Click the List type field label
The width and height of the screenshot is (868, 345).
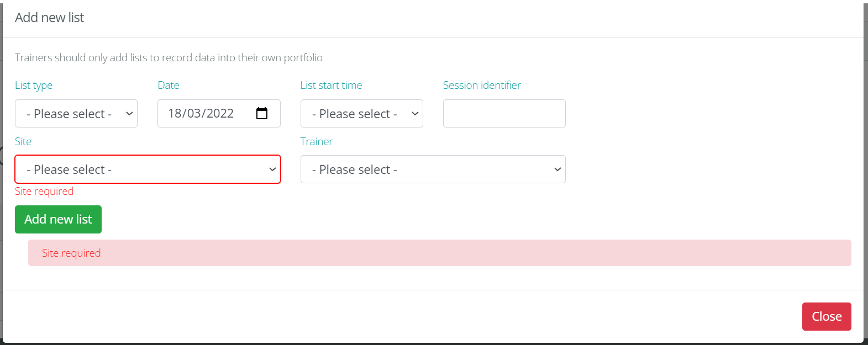coord(34,86)
